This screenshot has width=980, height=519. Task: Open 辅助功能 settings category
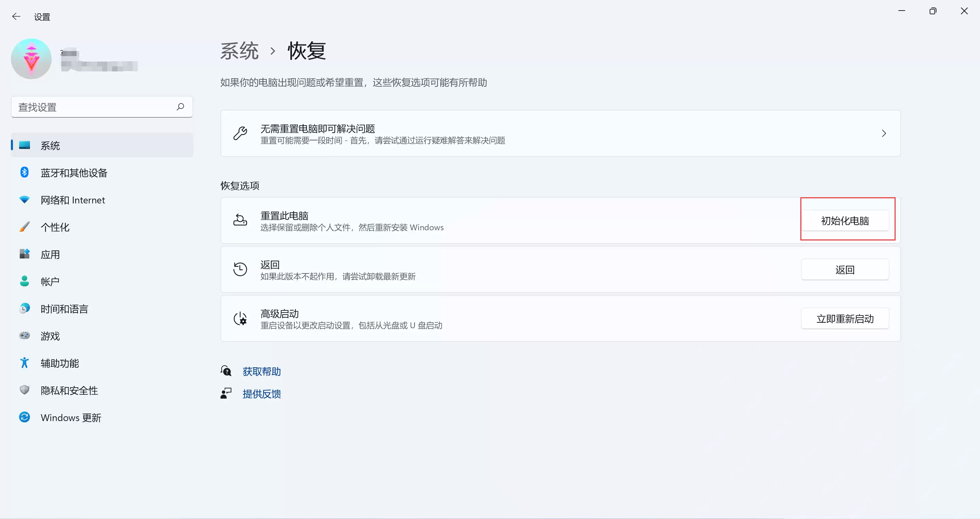click(102, 363)
